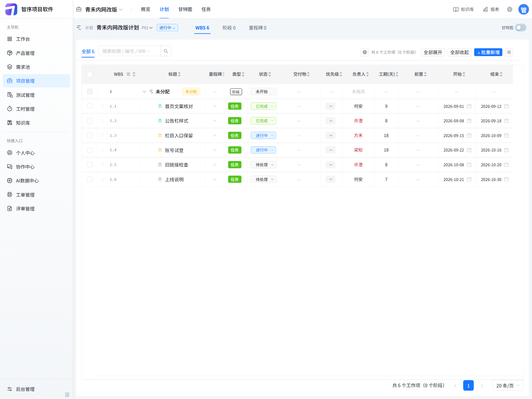Screen dimensions: 532x399
Task: Click the user avatar 管
Action: click(x=524, y=10)
